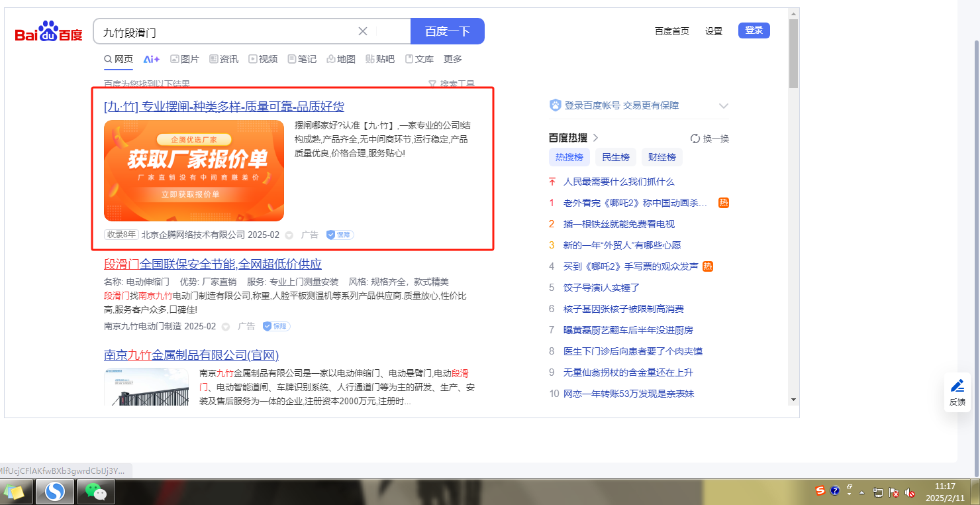Open 段滑门全国联保安全节能 result title
980x505 pixels.
pyautogui.click(x=213, y=264)
